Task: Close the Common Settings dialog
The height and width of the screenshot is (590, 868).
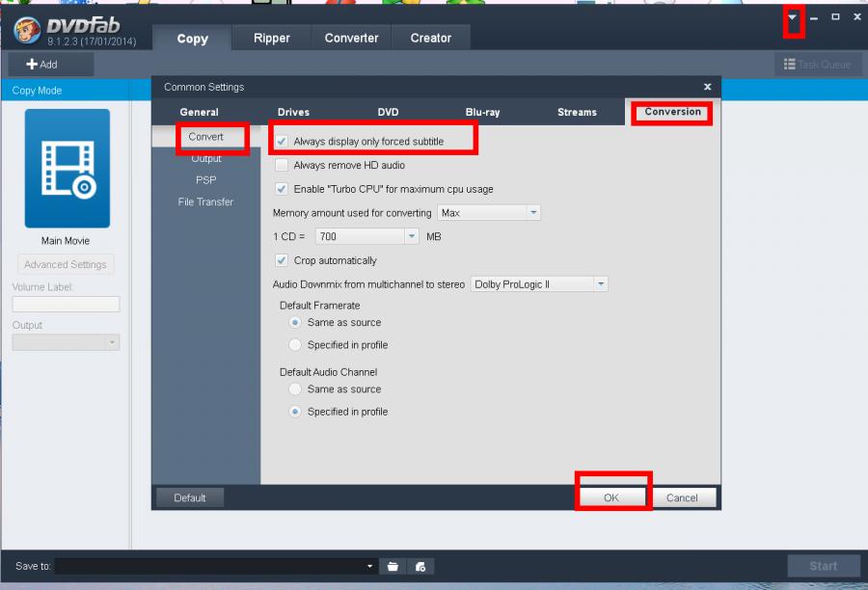Action: click(707, 87)
